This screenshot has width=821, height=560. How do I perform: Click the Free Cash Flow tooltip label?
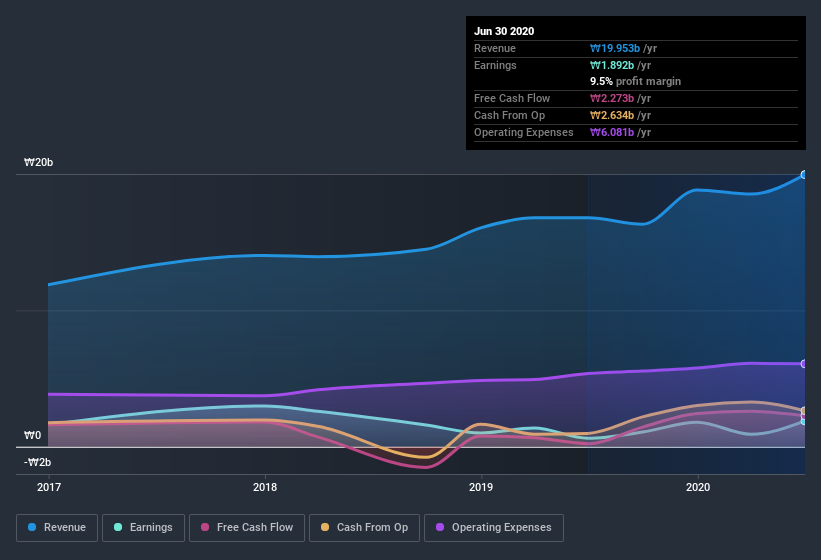click(x=512, y=98)
